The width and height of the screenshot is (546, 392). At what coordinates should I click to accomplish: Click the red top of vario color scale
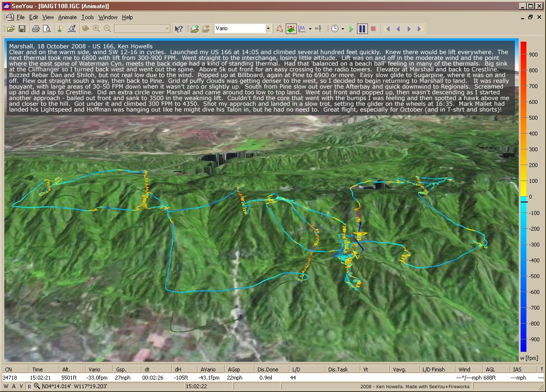pos(524,46)
